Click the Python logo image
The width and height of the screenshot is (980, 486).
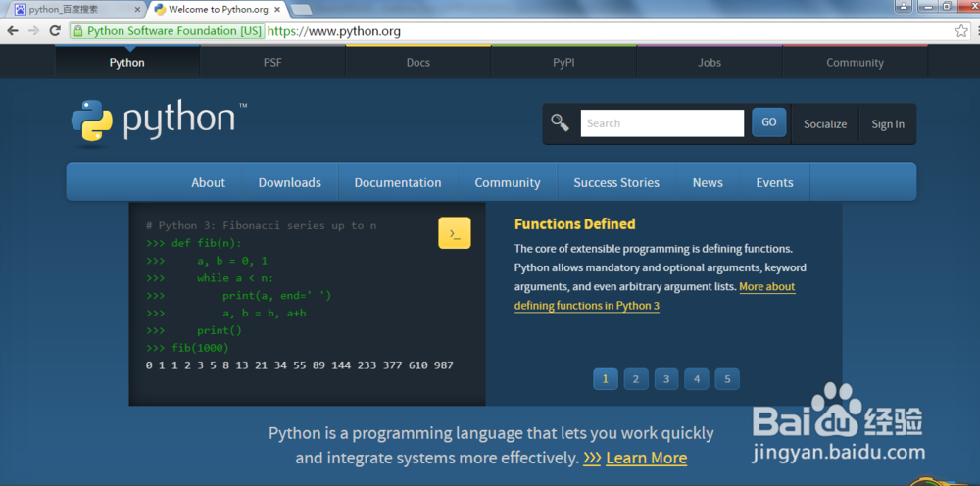click(159, 123)
